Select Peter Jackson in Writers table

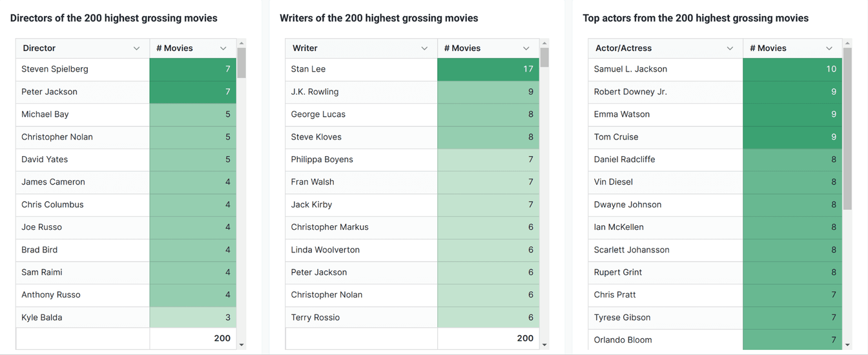tap(362, 272)
